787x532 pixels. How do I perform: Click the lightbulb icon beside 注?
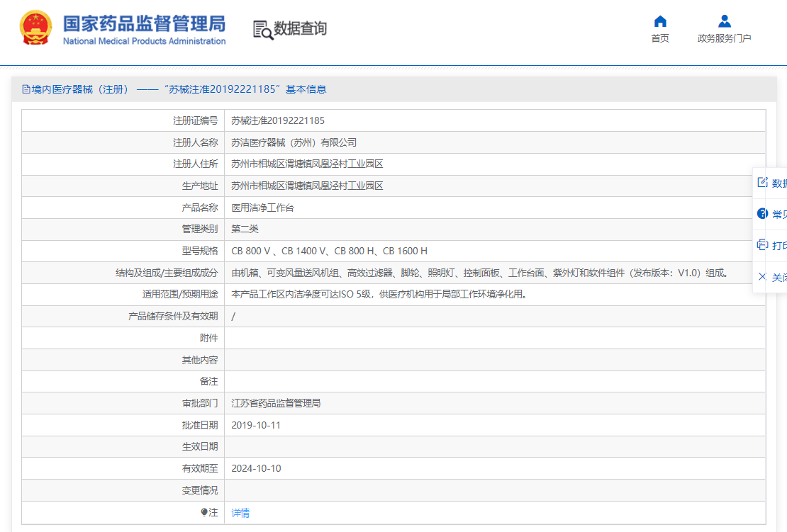(x=204, y=512)
